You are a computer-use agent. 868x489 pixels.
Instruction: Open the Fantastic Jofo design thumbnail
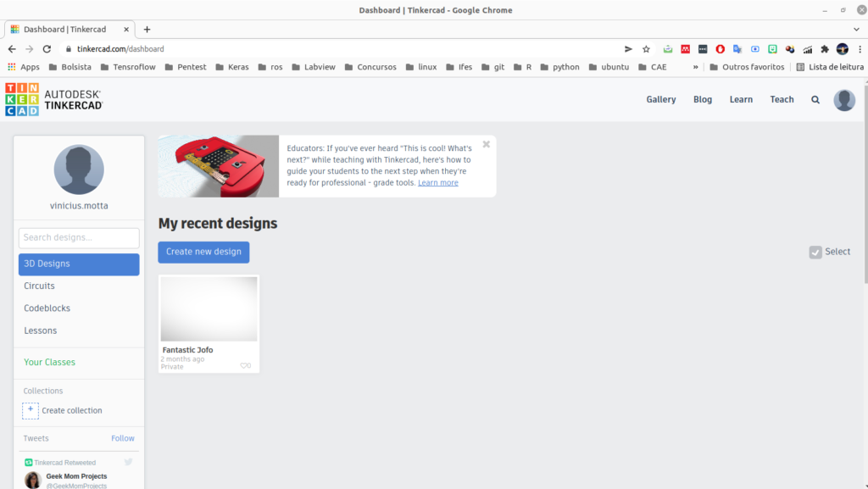point(209,308)
